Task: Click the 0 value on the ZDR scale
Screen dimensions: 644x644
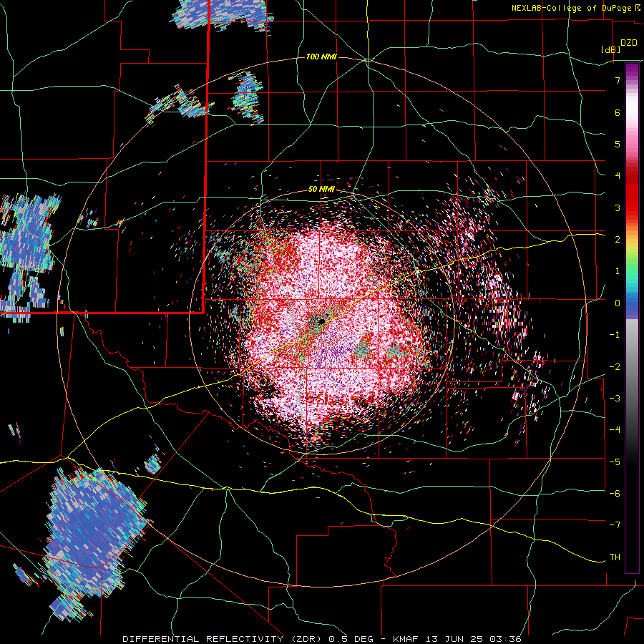Action: pyautogui.click(x=618, y=303)
